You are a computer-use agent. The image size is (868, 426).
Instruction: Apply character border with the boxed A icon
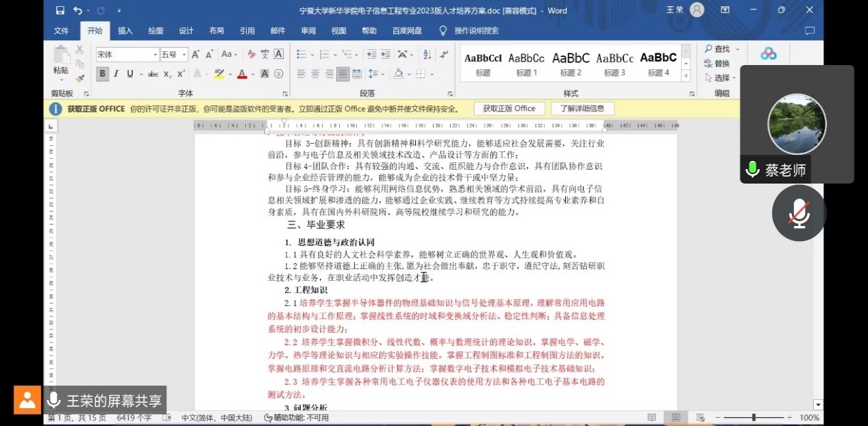pyautogui.click(x=279, y=54)
